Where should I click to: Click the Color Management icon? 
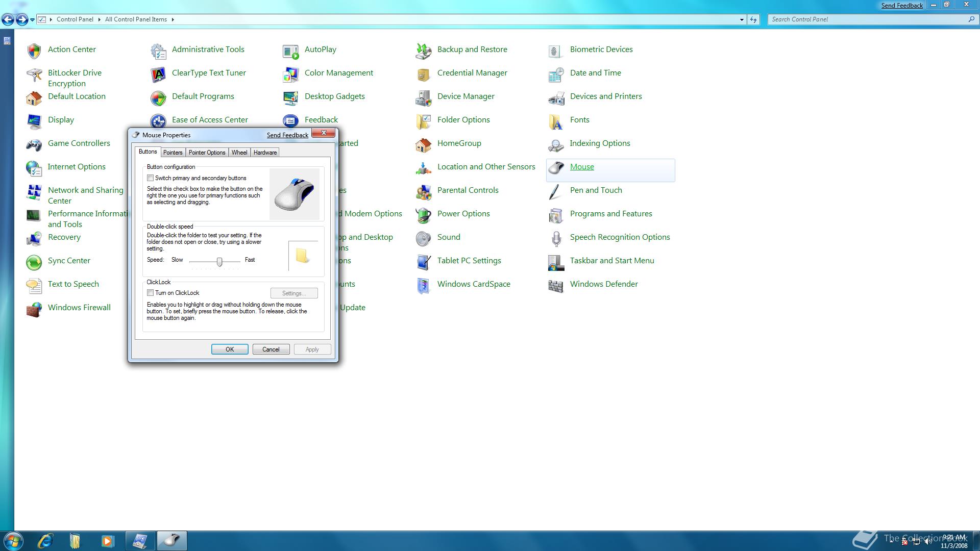point(291,74)
